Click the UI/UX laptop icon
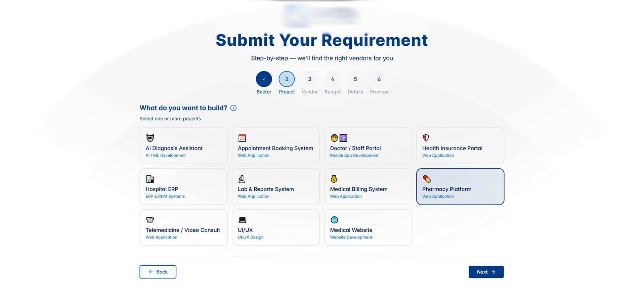This screenshot has height=308, width=644. click(242, 220)
